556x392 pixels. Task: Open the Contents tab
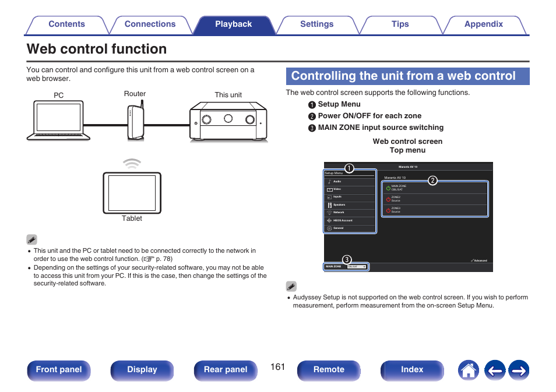66,24
